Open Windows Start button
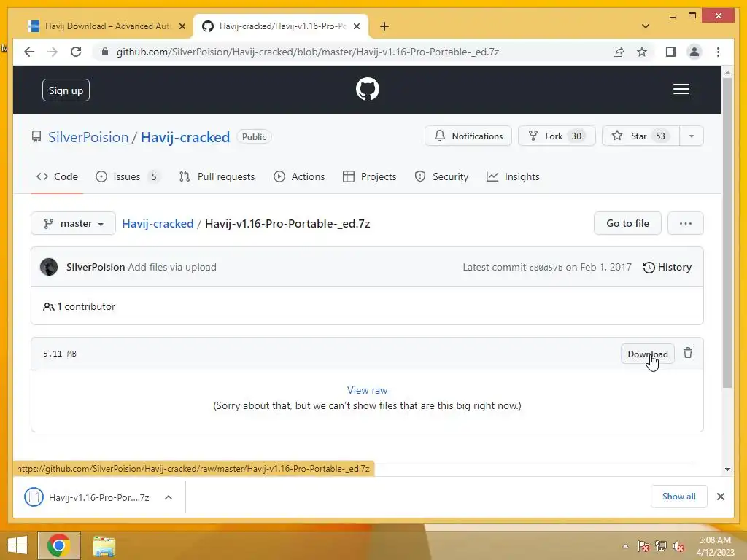747x560 pixels. pos(18,545)
